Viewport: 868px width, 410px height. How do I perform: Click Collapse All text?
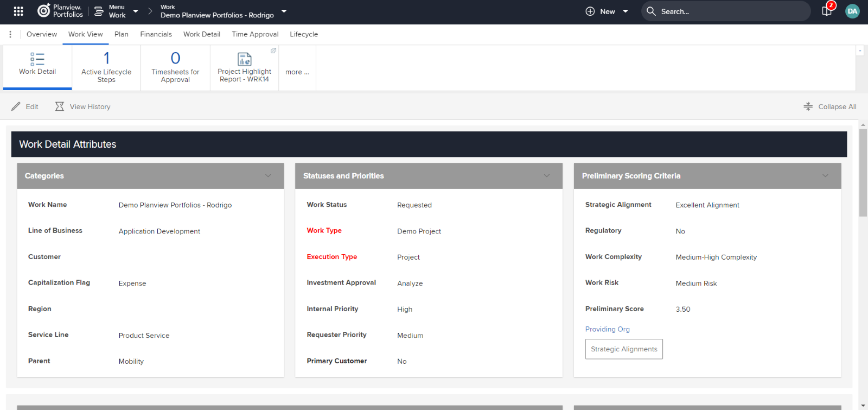[x=837, y=107]
